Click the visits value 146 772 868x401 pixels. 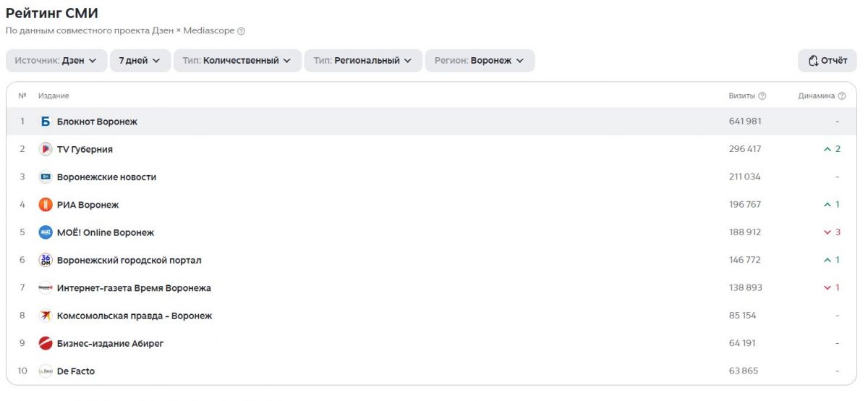point(745,260)
